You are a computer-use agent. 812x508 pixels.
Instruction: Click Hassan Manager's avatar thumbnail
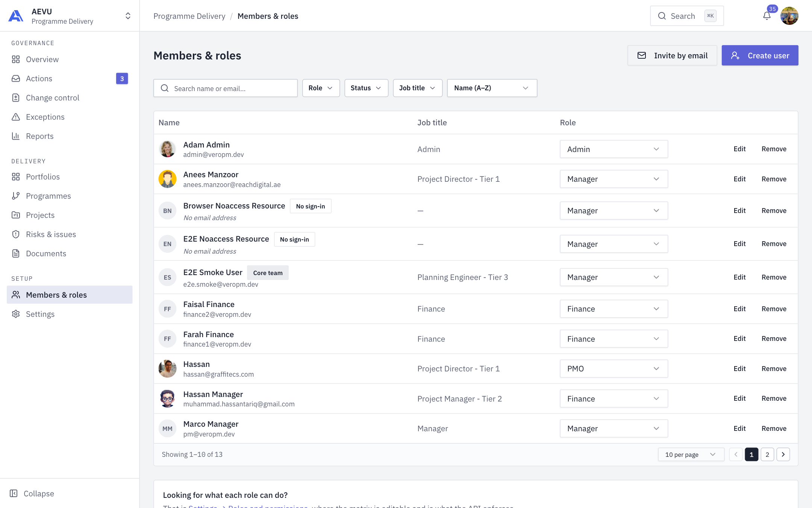coord(167,398)
